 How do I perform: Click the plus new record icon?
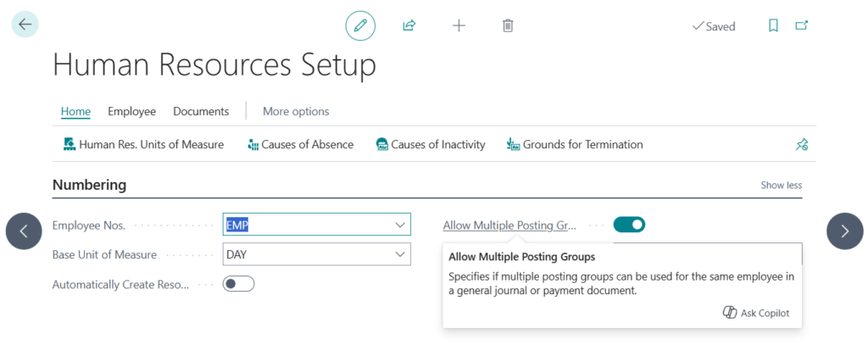(459, 25)
